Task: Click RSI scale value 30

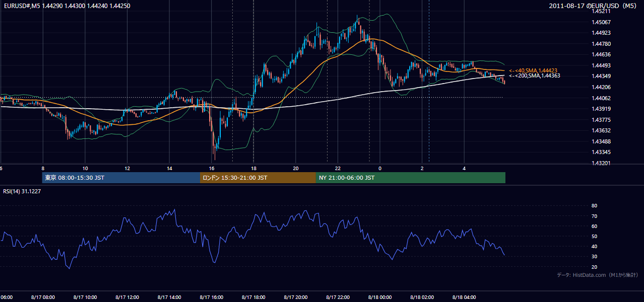Action: (595, 257)
